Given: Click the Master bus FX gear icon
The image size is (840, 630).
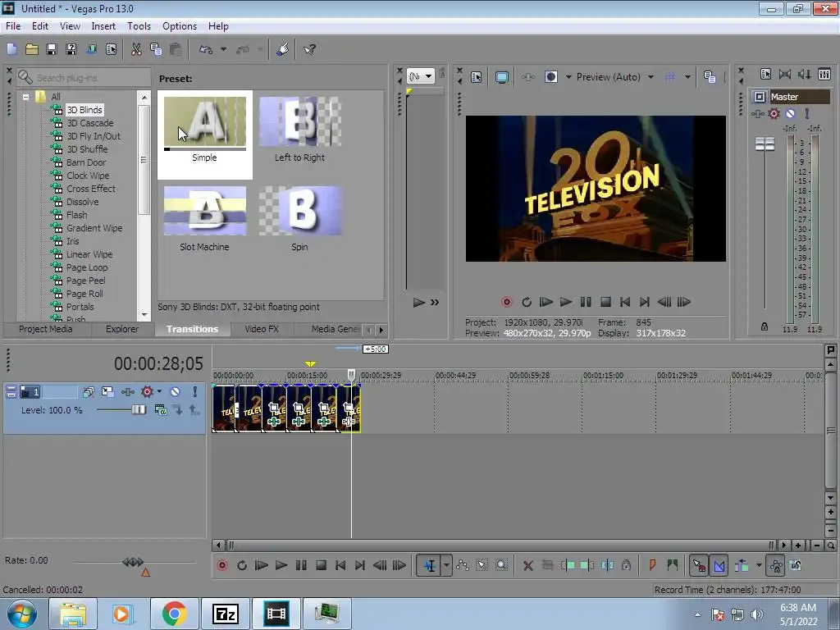Looking at the screenshot, I should [x=774, y=113].
